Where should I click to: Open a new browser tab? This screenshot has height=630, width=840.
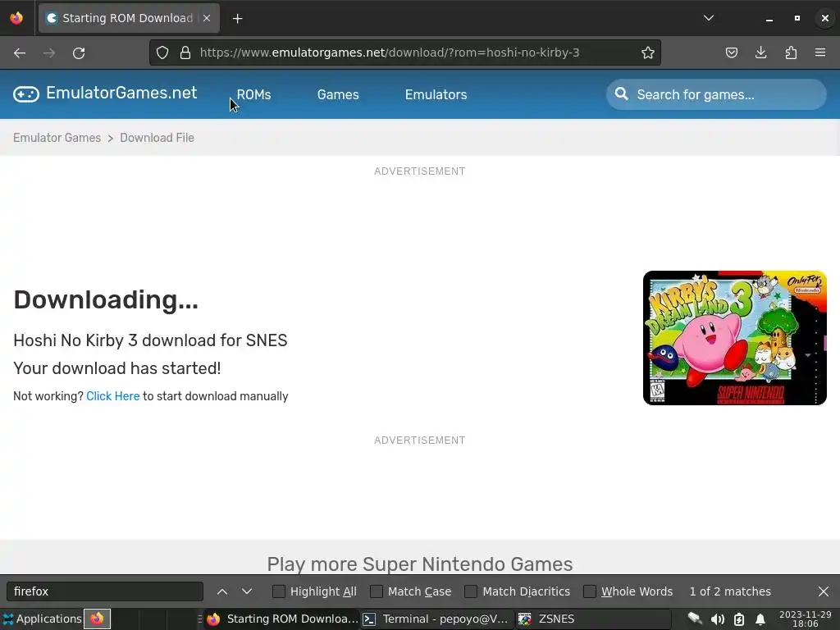click(x=237, y=19)
